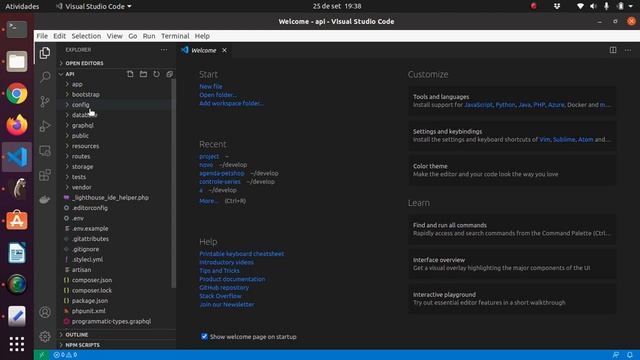Expand the config folder
The width and height of the screenshot is (640, 360).
tap(80, 104)
